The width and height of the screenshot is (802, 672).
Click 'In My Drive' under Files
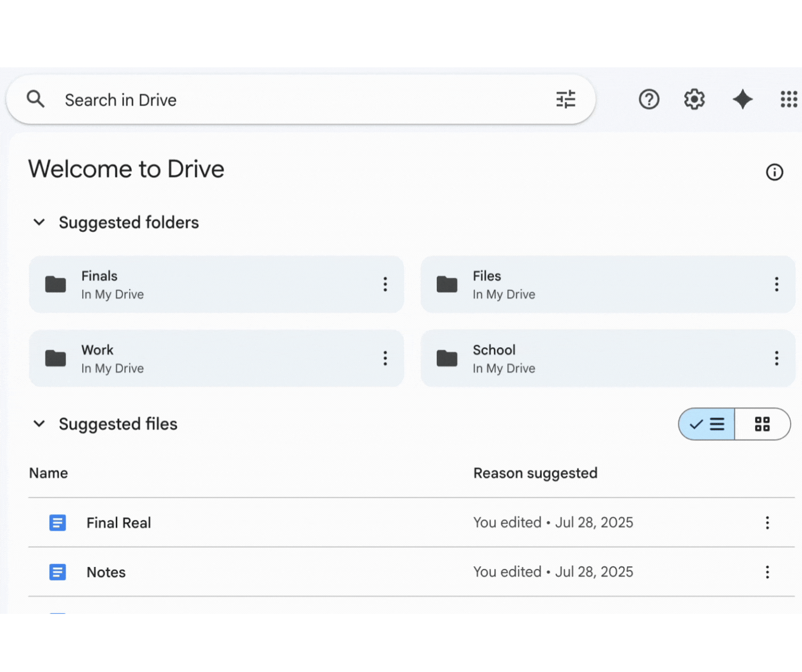click(x=504, y=294)
